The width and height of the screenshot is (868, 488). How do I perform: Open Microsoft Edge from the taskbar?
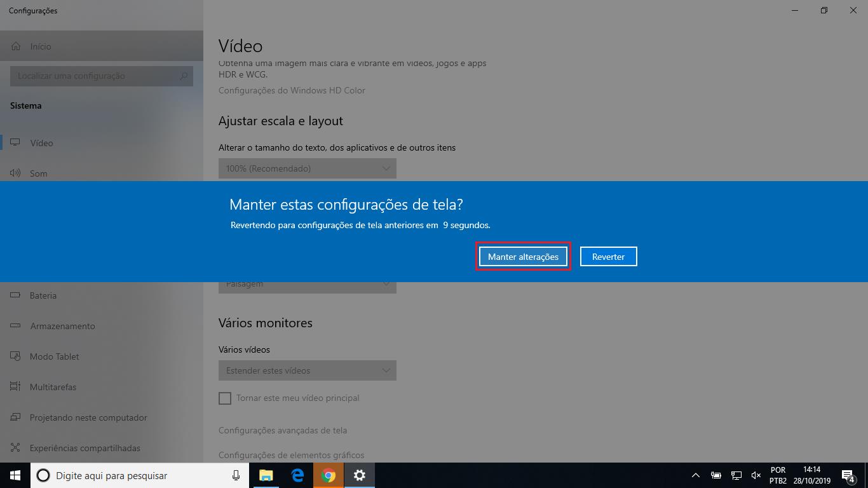[x=297, y=475]
